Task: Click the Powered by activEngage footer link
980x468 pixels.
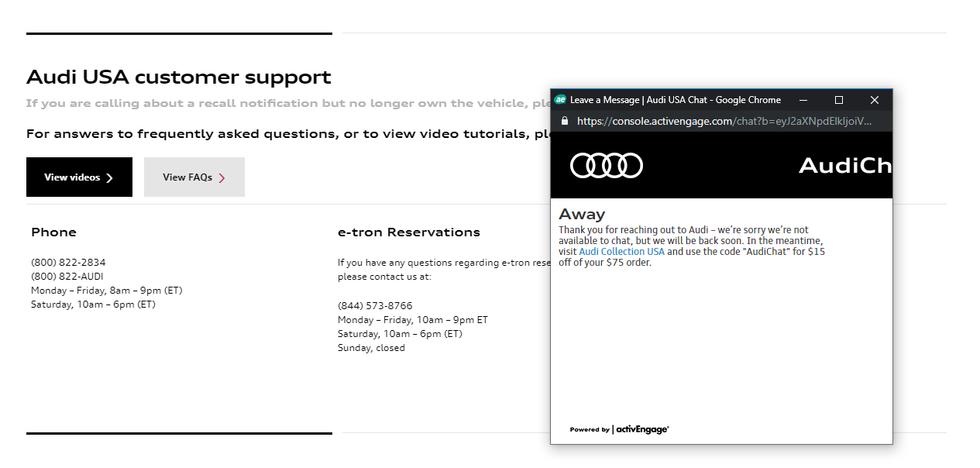Action: [618, 428]
